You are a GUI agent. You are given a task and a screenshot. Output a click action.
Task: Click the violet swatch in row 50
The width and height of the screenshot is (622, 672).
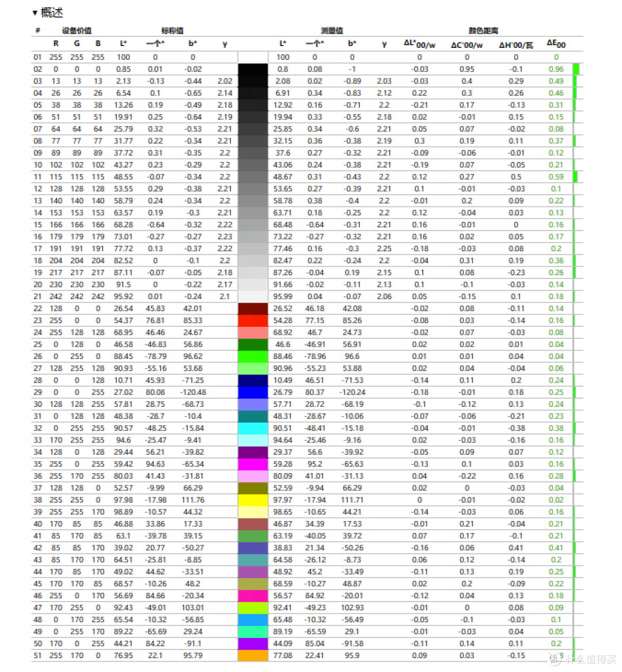click(253, 644)
